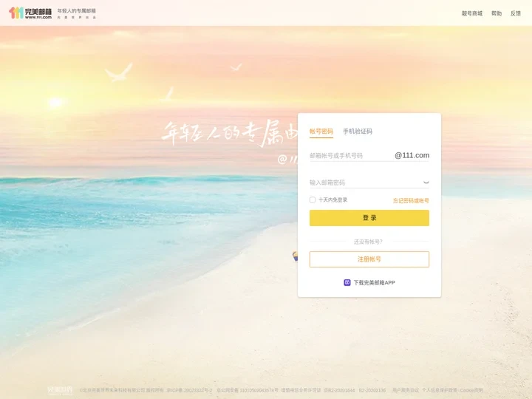Viewport: 532px width, 399px height.
Task: Switch to the 手机验证码 tab
Action: coord(358,132)
